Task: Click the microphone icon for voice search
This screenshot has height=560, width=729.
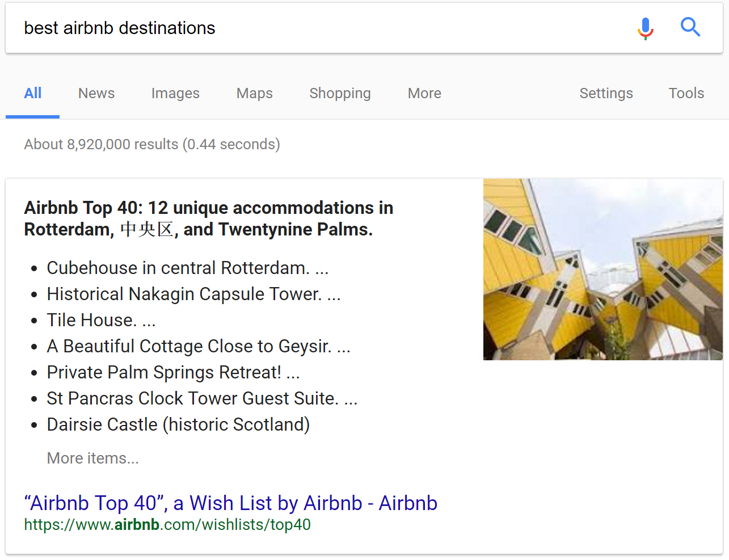Action: click(645, 28)
